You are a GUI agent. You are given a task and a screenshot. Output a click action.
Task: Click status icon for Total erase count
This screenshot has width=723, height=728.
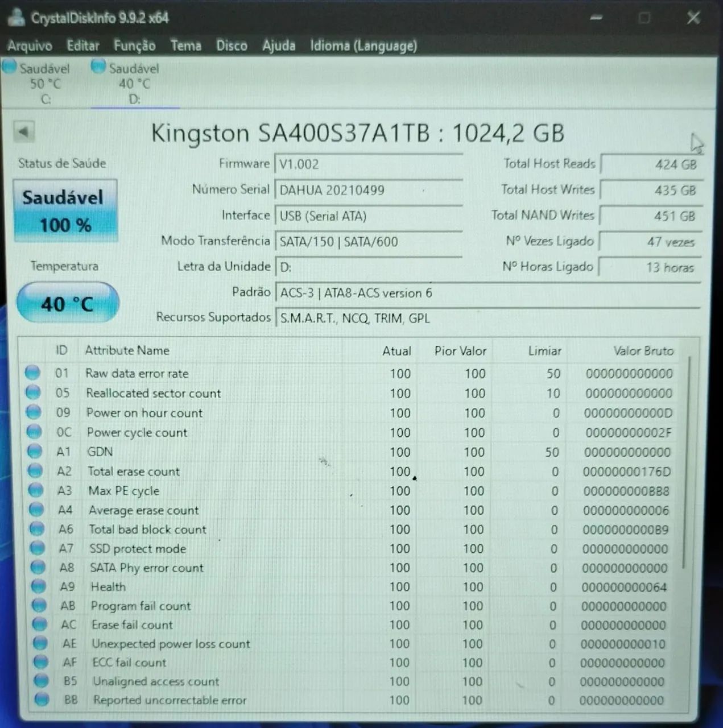point(35,470)
